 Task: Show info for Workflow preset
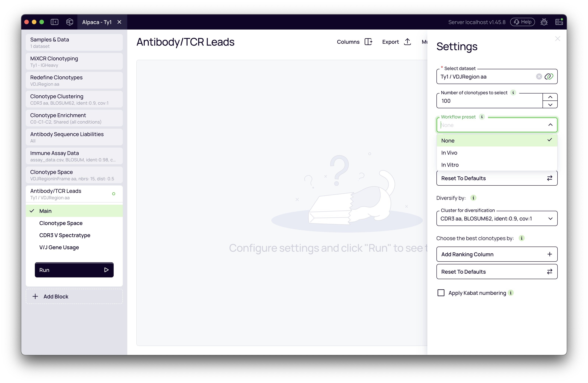pyautogui.click(x=482, y=117)
